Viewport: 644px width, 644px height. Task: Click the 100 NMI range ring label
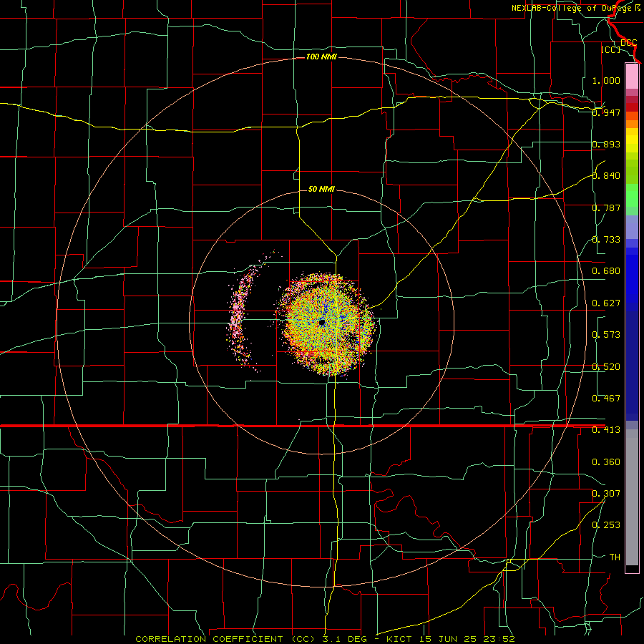(321, 57)
